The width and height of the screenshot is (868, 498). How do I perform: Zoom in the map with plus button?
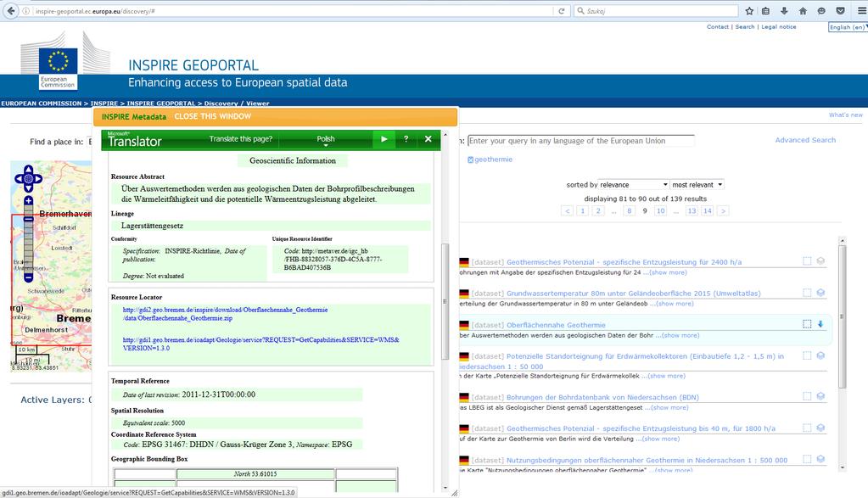click(28, 201)
